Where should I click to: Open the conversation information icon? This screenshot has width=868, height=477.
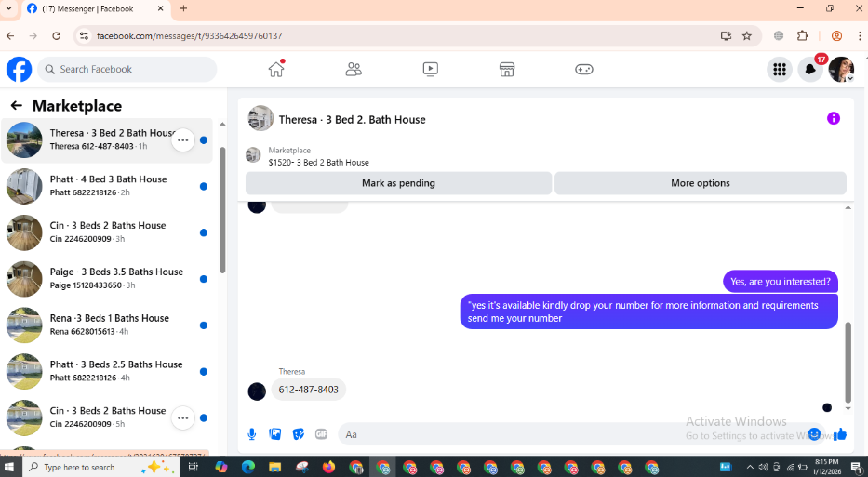tap(834, 118)
